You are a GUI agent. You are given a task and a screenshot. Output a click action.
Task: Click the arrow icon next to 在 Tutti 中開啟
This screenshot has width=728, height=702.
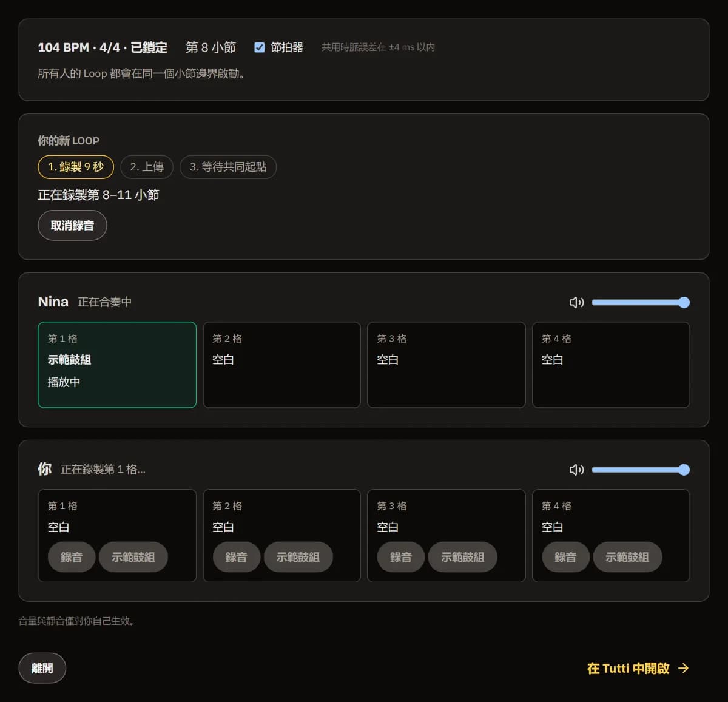684,668
